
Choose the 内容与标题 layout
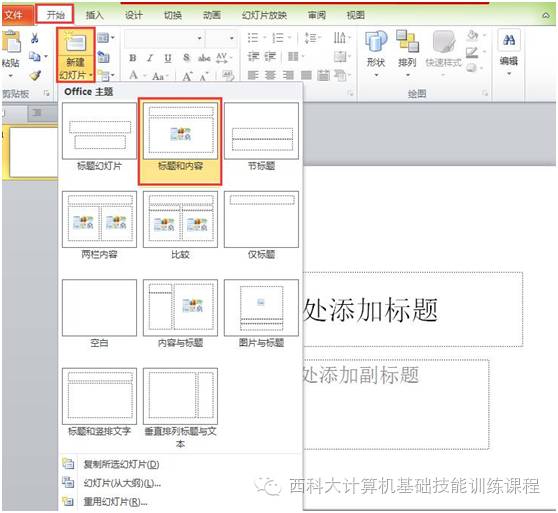point(180,314)
